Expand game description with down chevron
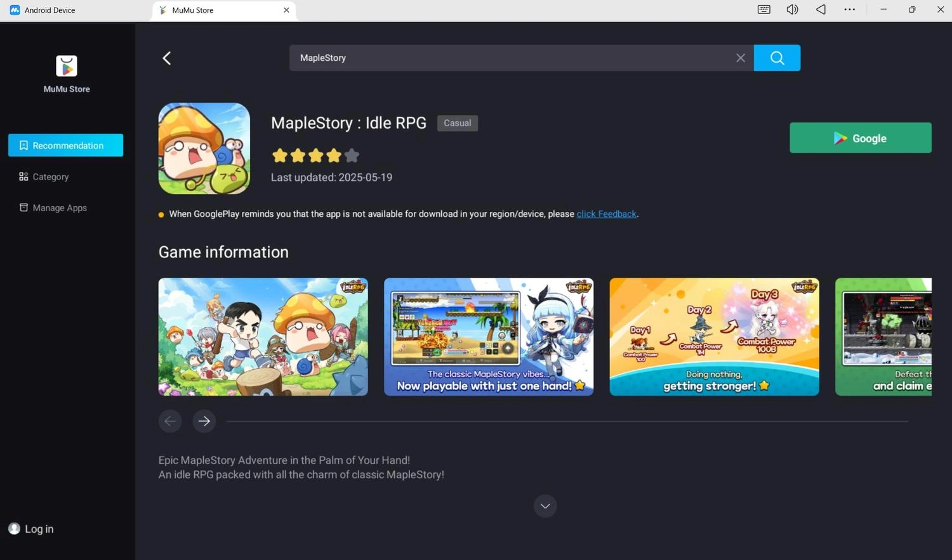 545,505
